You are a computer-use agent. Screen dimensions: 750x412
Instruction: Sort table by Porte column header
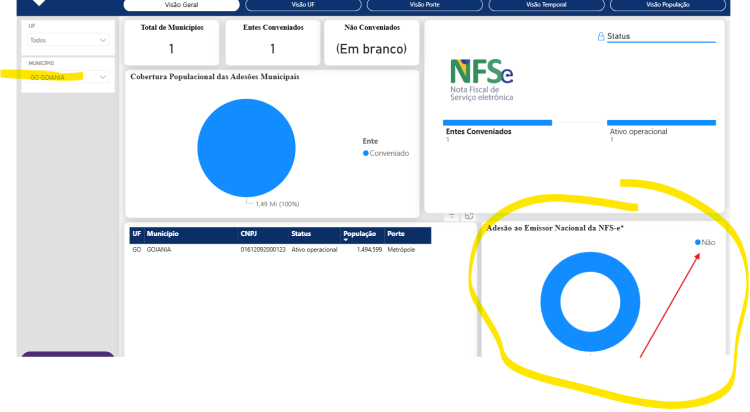pos(396,234)
